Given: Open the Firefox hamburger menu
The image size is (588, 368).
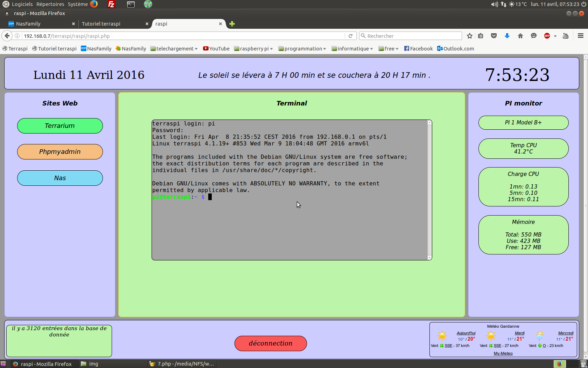Looking at the screenshot, I should (x=580, y=36).
